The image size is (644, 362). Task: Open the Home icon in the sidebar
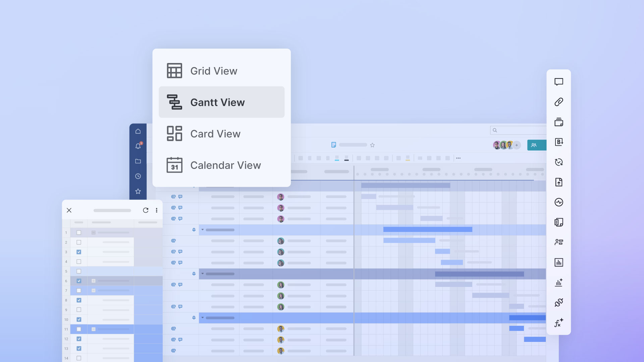(138, 131)
